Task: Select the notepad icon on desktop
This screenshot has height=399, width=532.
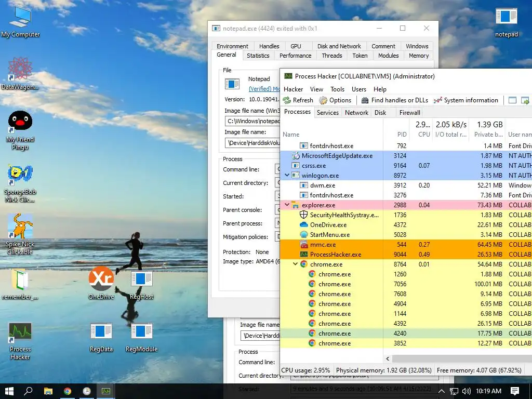Action: tap(506, 22)
